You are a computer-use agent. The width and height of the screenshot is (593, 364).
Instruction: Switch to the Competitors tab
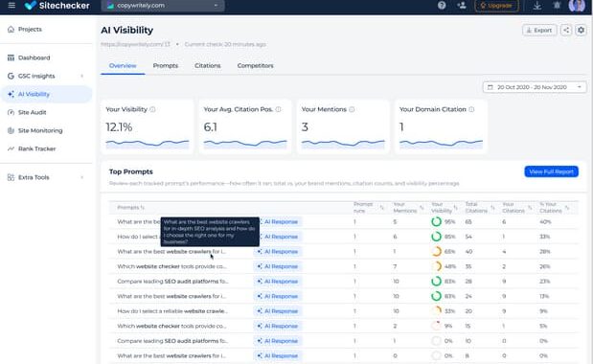[x=255, y=65]
